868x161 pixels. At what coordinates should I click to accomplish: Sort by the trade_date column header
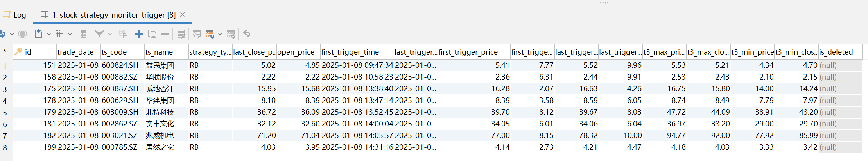tap(75, 52)
